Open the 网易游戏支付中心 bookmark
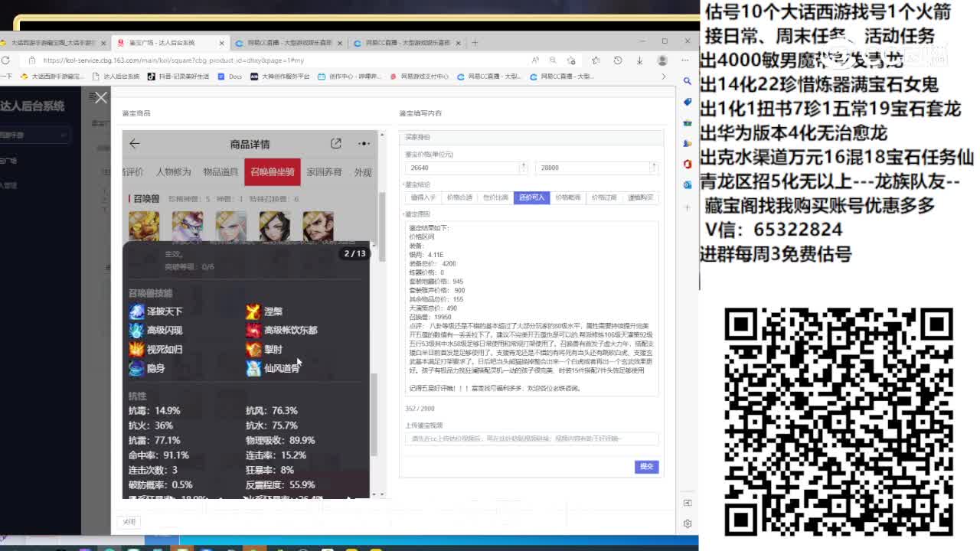This screenshot has height=551, width=980. click(x=420, y=77)
